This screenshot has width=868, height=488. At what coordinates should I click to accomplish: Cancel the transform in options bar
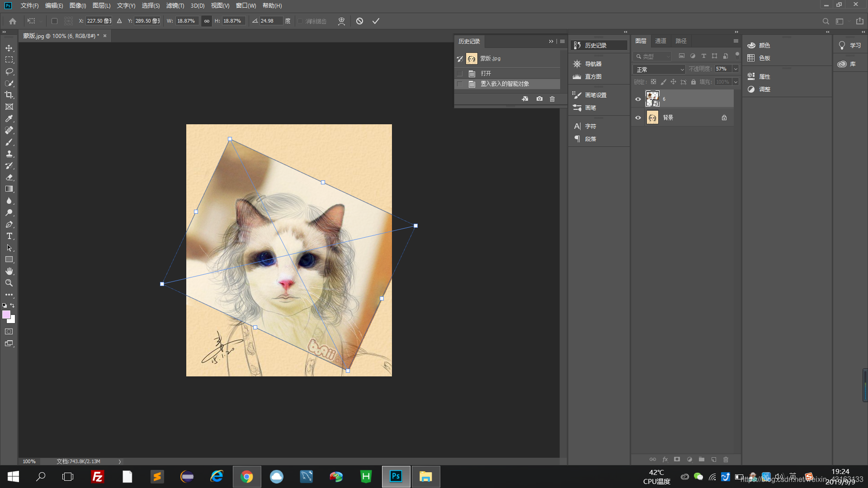coord(359,21)
